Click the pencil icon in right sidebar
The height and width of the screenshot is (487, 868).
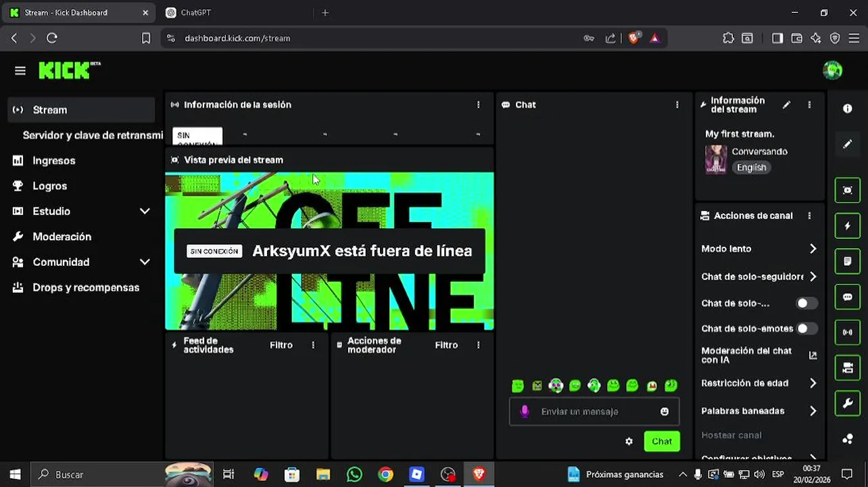pyautogui.click(x=847, y=144)
